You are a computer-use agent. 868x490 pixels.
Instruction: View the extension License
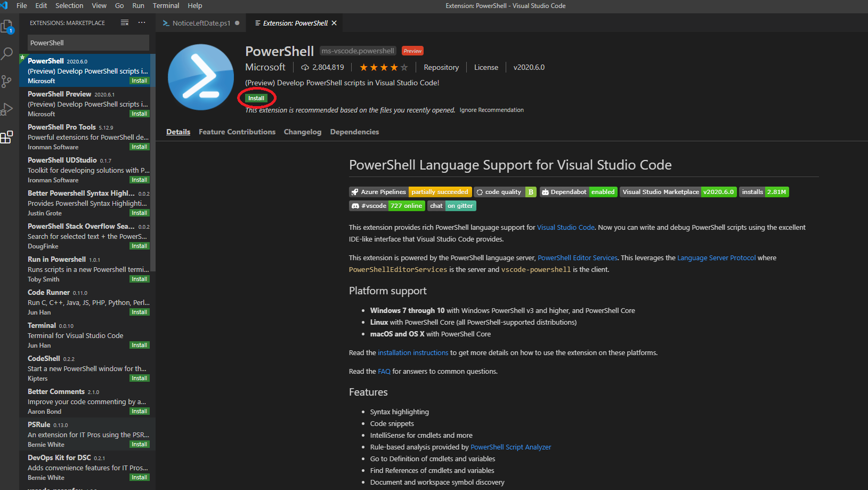(x=485, y=67)
